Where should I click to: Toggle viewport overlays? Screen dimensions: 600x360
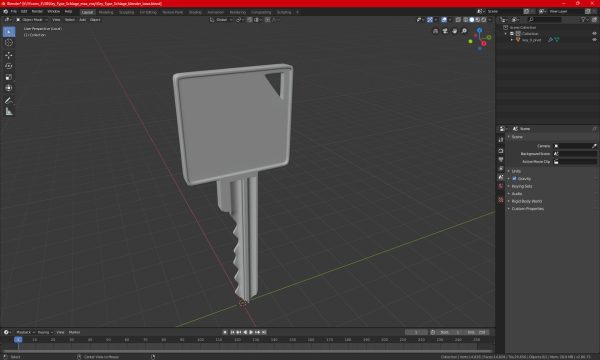click(444, 20)
